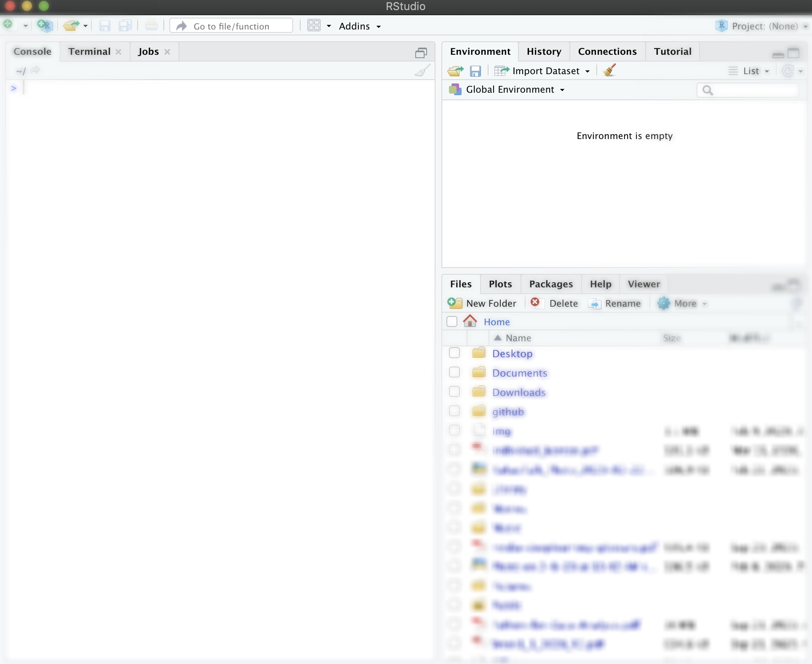The image size is (812, 664).
Task: Check the Downloads folder checkbox
Action: click(x=454, y=391)
